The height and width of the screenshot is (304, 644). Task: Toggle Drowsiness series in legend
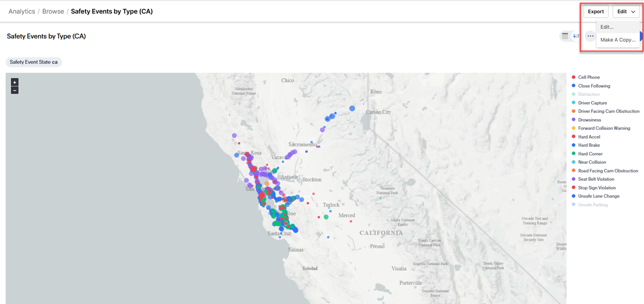[586, 120]
